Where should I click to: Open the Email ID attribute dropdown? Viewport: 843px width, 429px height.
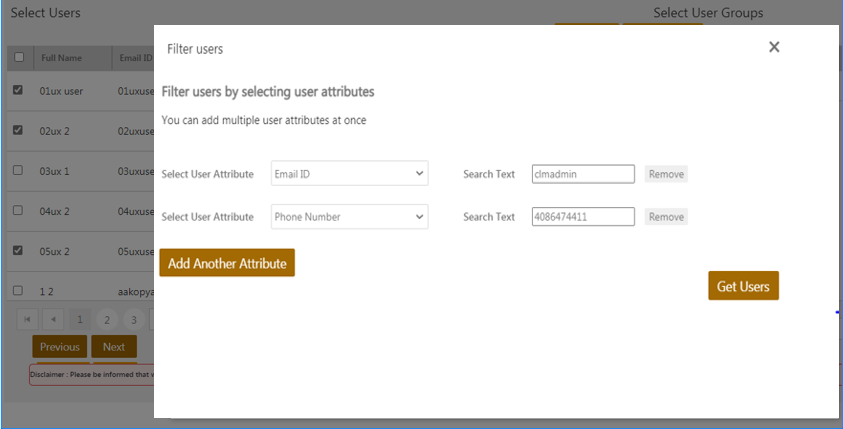(x=349, y=174)
